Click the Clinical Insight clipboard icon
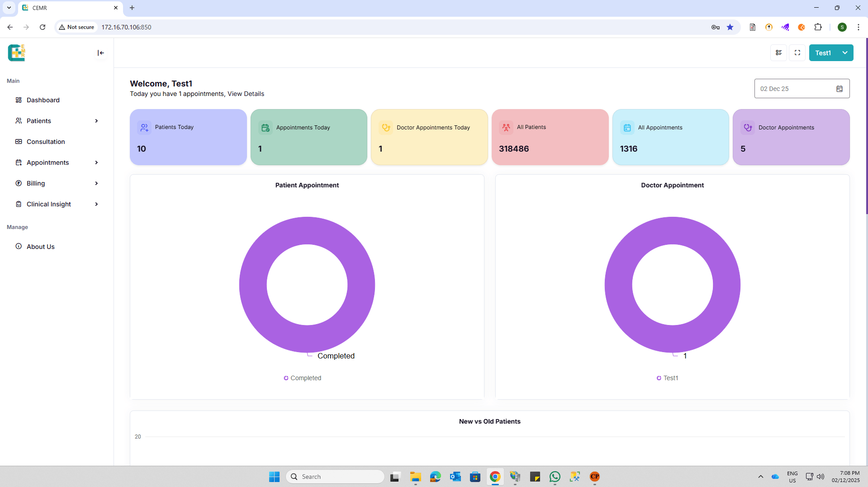Screen dimensions: 868x487 (x=19, y=204)
